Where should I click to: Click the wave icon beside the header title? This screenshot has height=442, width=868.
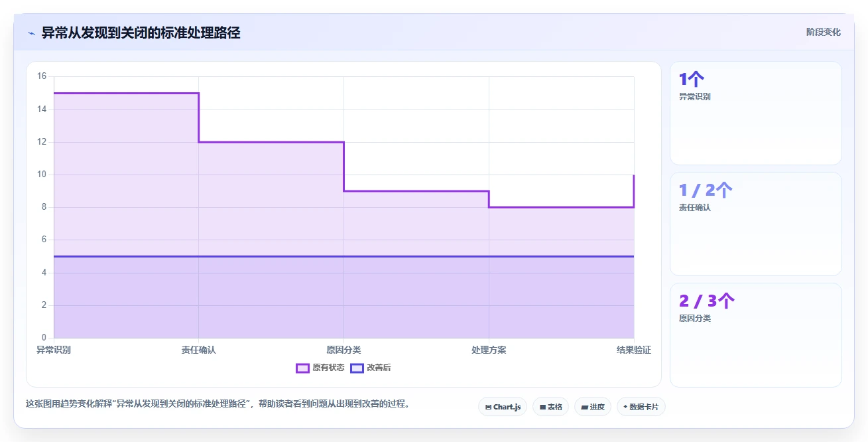coord(32,33)
